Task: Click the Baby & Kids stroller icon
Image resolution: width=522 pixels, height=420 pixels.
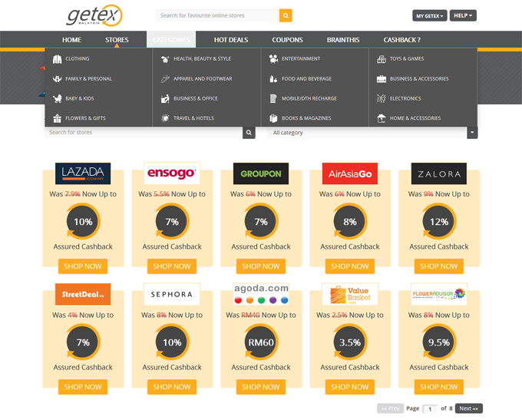Action: [x=58, y=98]
